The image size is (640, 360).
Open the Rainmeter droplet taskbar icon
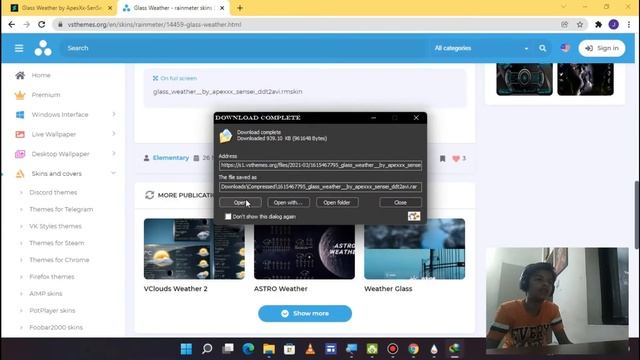coord(433,349)
